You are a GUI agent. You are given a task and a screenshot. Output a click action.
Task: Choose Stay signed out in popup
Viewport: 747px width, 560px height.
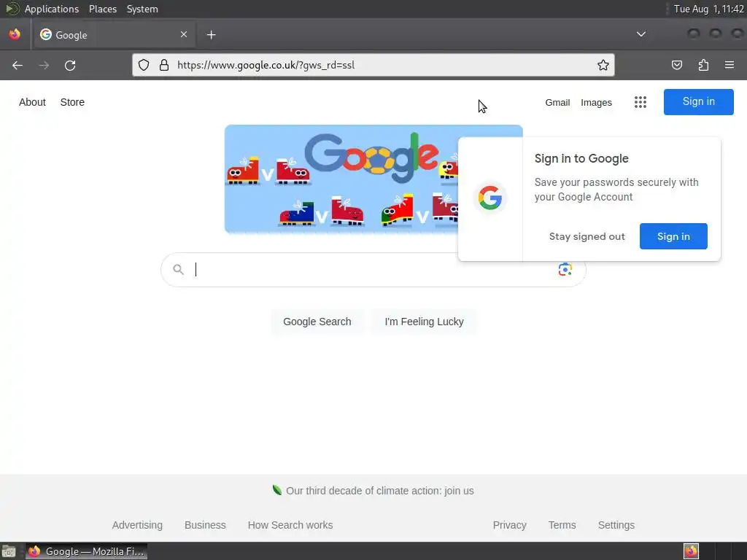point(587,237)
